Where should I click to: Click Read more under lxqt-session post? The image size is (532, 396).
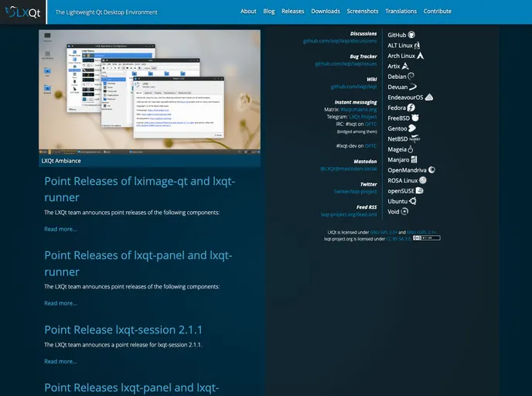(x=60, y=361)
